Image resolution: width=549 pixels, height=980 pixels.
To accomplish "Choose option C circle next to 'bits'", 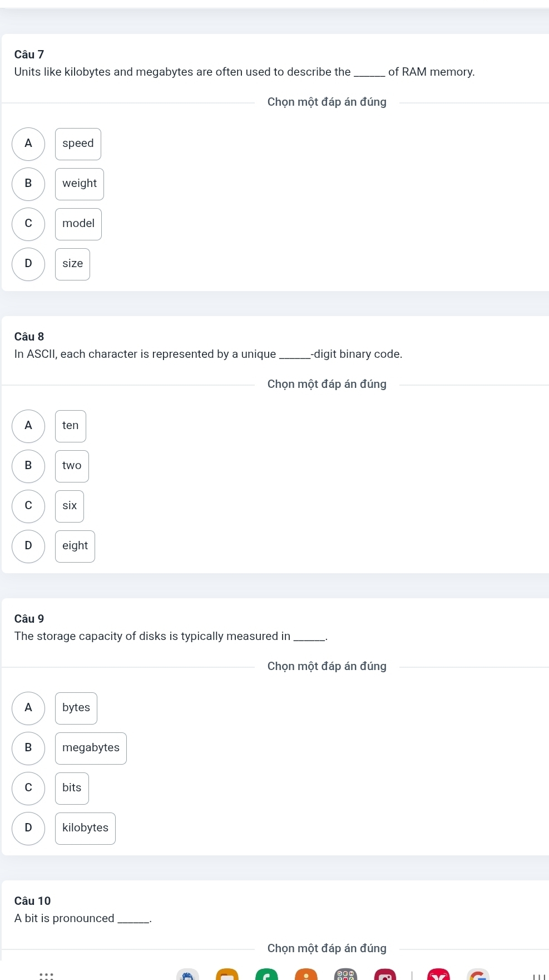I will click(x=28, y=789).
